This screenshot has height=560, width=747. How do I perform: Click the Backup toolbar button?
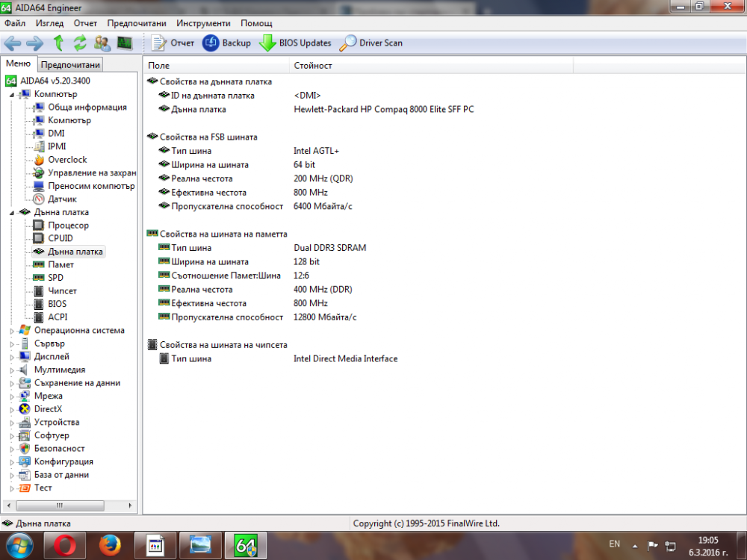226,43
